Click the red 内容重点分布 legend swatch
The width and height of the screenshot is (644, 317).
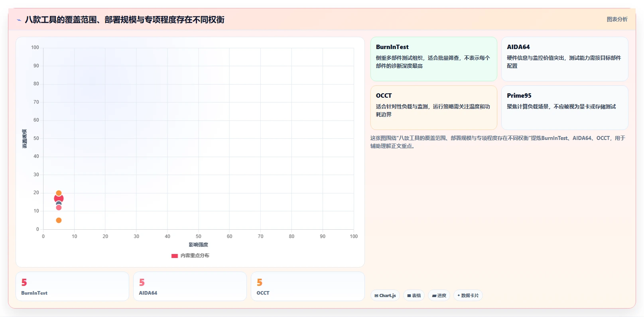pos(175,256)
